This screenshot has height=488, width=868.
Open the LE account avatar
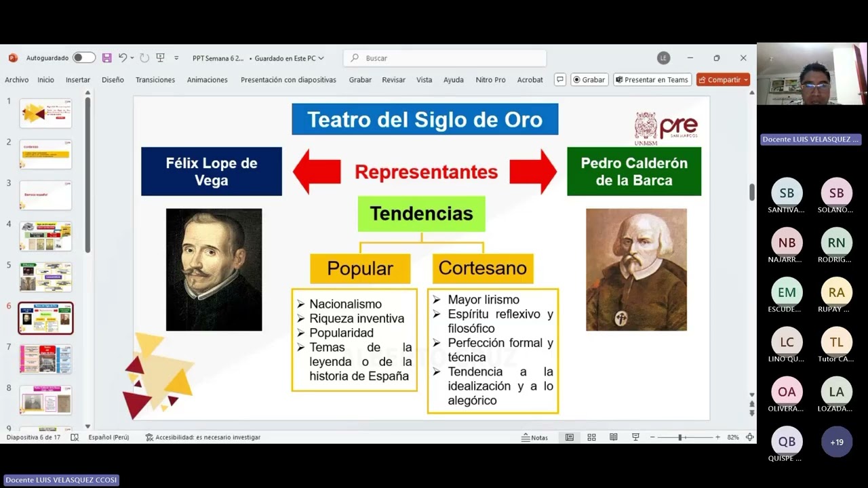(x=663, y=58)
